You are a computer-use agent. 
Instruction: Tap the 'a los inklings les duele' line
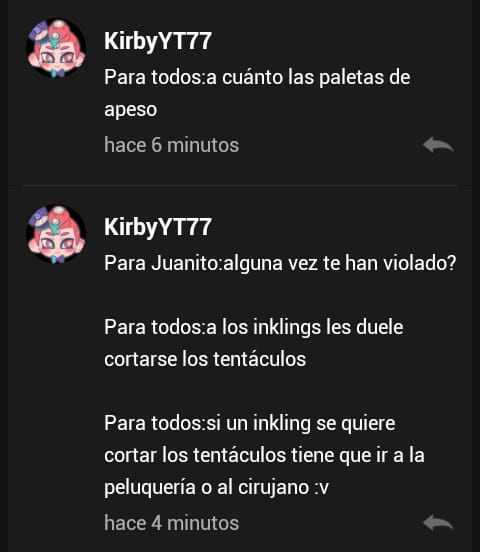pos(254,327)
